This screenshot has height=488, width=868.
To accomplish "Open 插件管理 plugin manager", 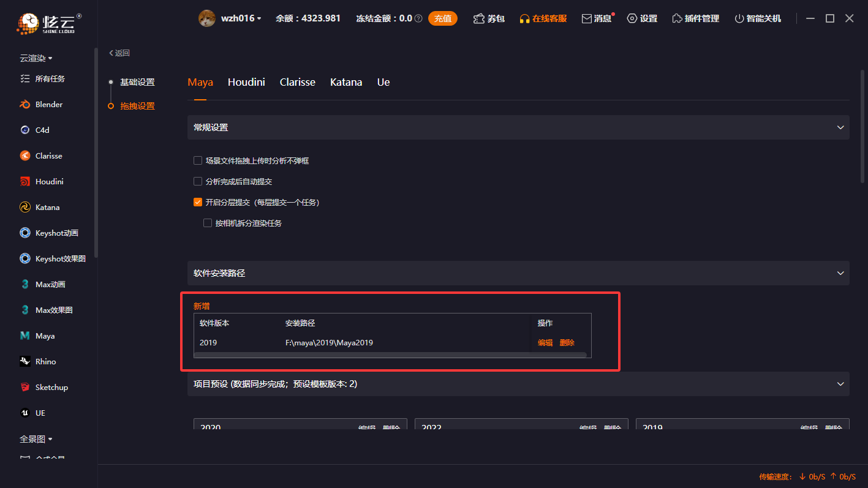I will point(695,18).
